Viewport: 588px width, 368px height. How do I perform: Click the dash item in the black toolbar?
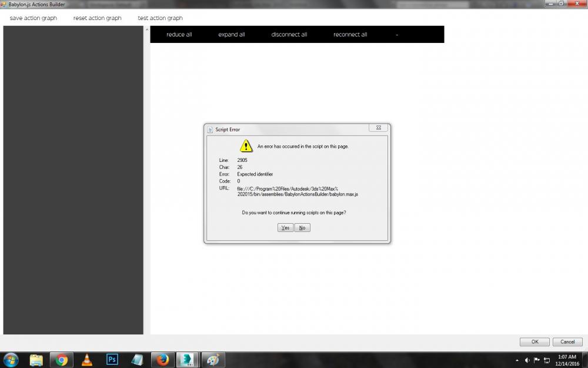[397, 35]
